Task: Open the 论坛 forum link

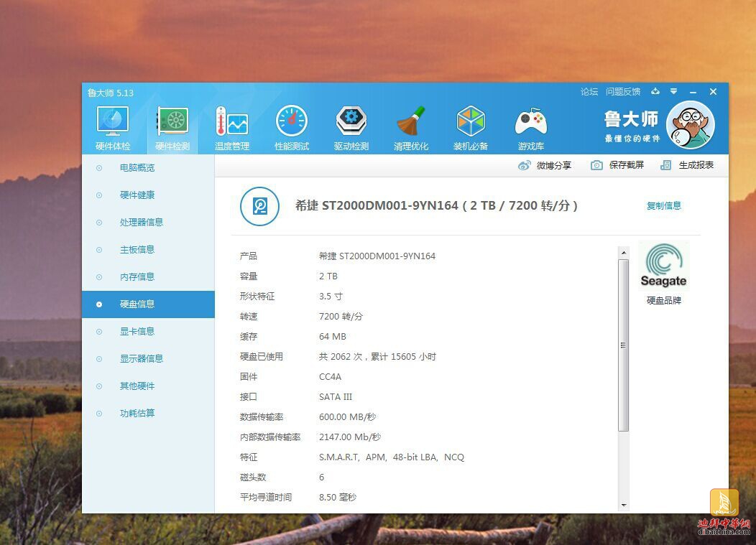Action: coord(589,92)
